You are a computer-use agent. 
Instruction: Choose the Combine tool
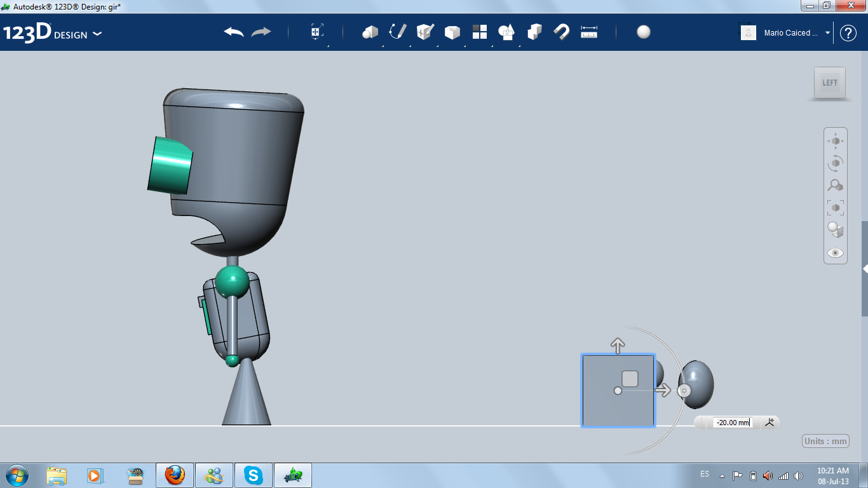click(x=534, y=32)
